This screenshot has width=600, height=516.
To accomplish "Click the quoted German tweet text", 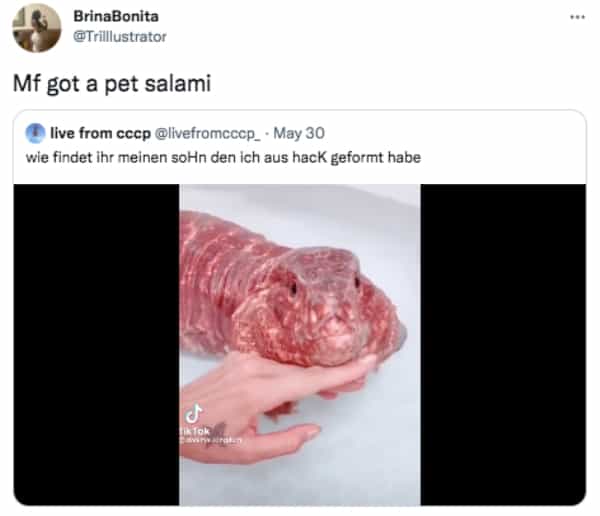I will (223, 157).
